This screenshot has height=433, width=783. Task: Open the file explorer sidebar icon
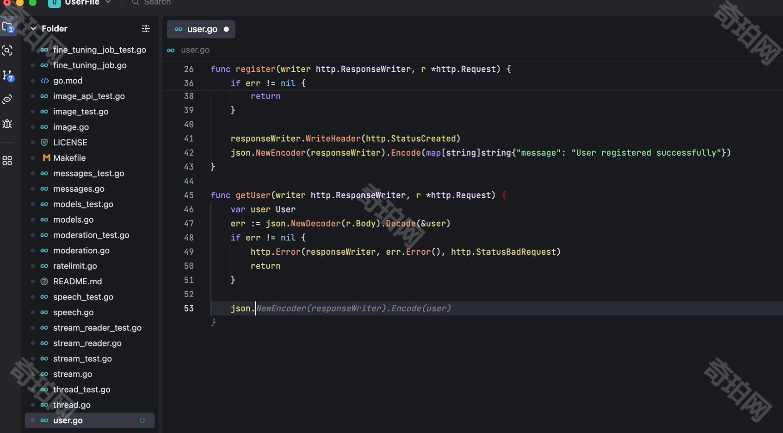click(8, 27)
